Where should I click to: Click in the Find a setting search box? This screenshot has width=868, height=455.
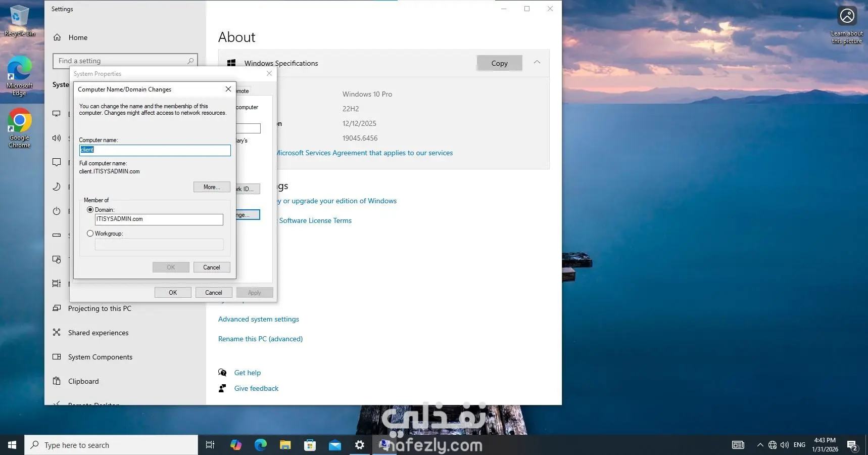(x=125, y=61)
